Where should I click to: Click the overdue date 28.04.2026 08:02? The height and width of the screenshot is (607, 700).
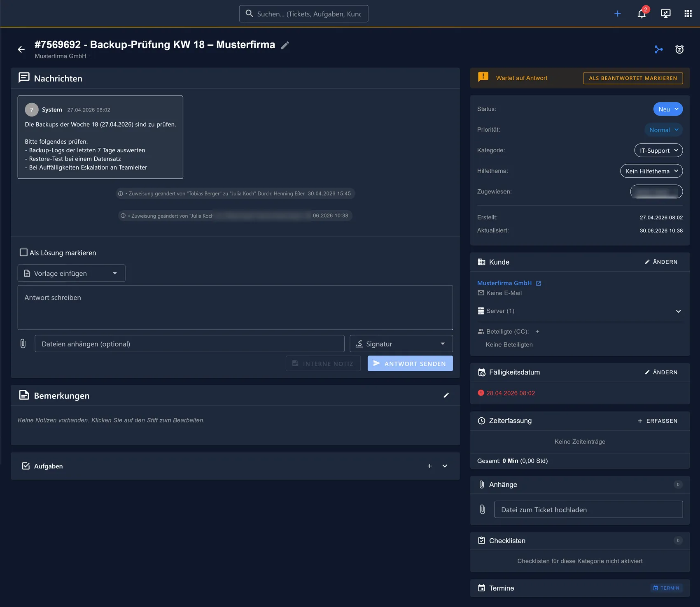511,393
